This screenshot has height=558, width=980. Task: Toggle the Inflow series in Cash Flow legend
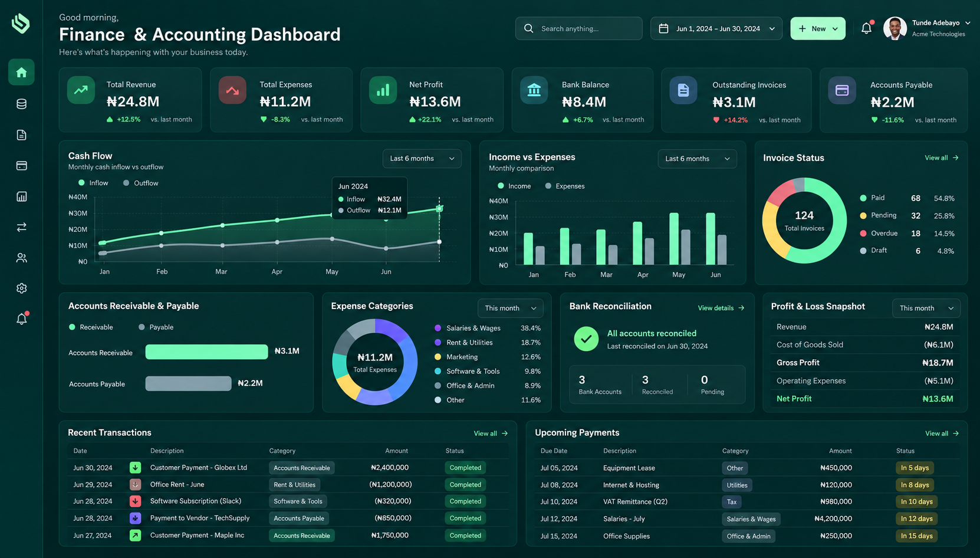coord(93,183)
